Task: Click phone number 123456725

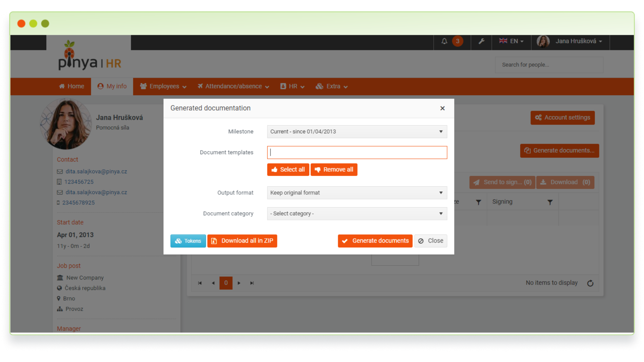Action: [x=79, y=182]
